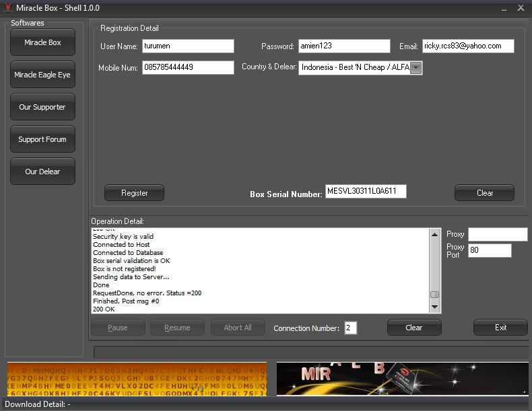Image resolution: width=532 pixels, height=411 pixels.
Task: Clear the registration detail fields
Action: [x=484, y=193]
